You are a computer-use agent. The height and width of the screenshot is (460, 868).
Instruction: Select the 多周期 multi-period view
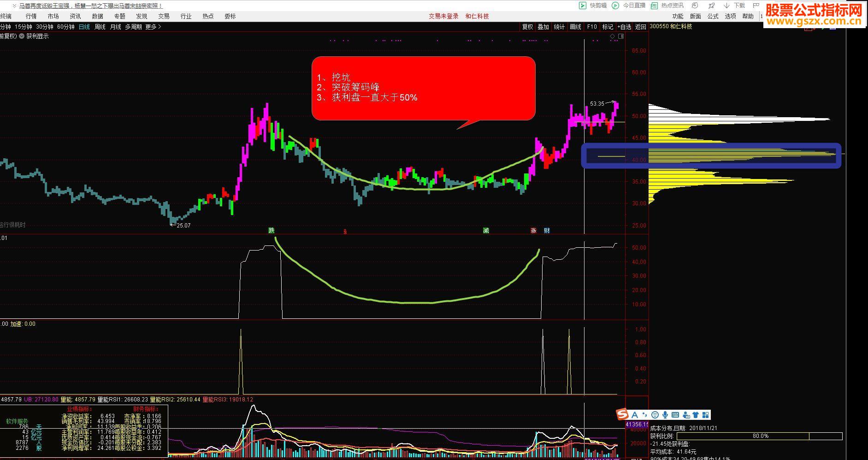tap(134, 27)
